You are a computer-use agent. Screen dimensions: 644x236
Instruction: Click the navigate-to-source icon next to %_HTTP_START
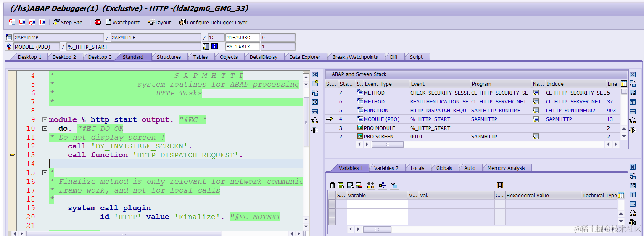206,47
